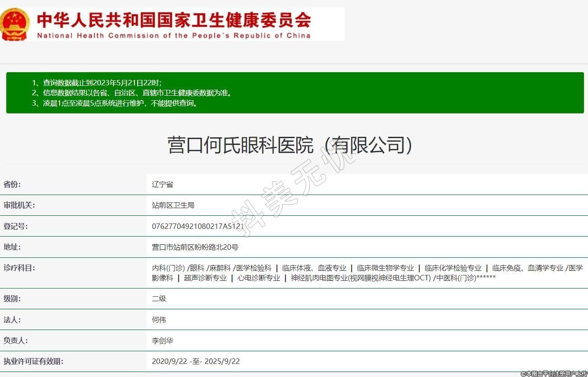Viewport: 588px width, 377px height.
Task: Click the 站前区卫生局 approval authority value
Action: 173,205
